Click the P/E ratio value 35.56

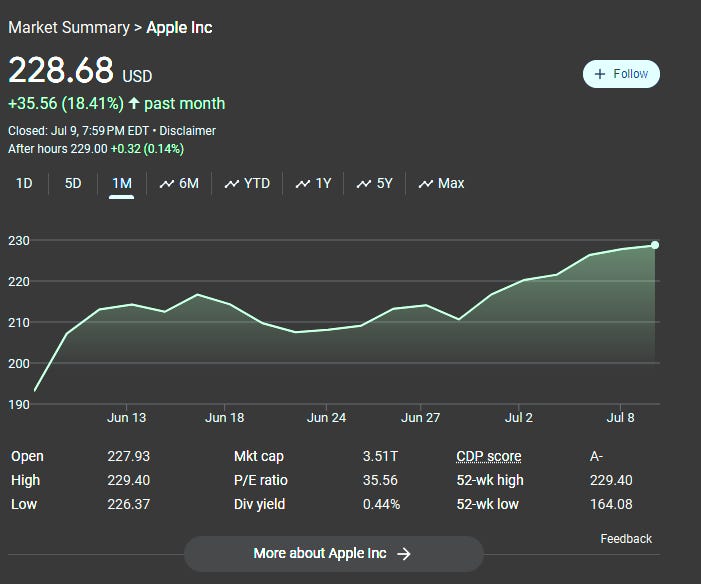[x=380, y=480]
